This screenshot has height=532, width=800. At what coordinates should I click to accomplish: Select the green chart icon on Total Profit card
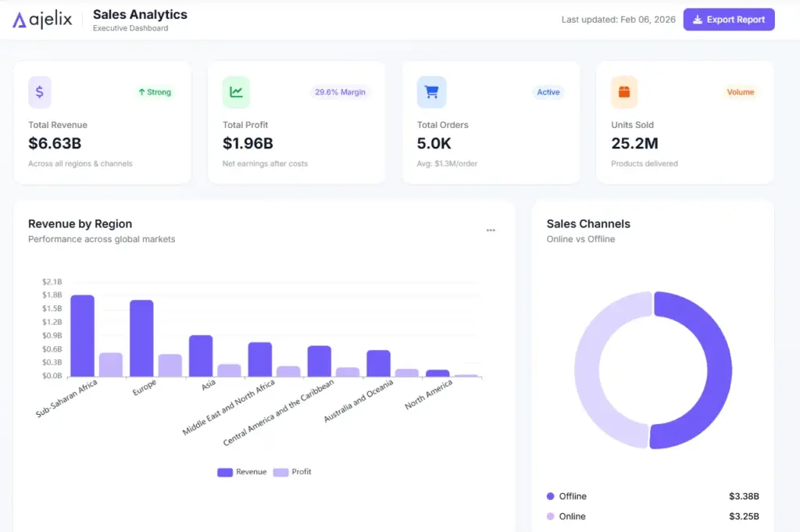[x=235, y=92]
